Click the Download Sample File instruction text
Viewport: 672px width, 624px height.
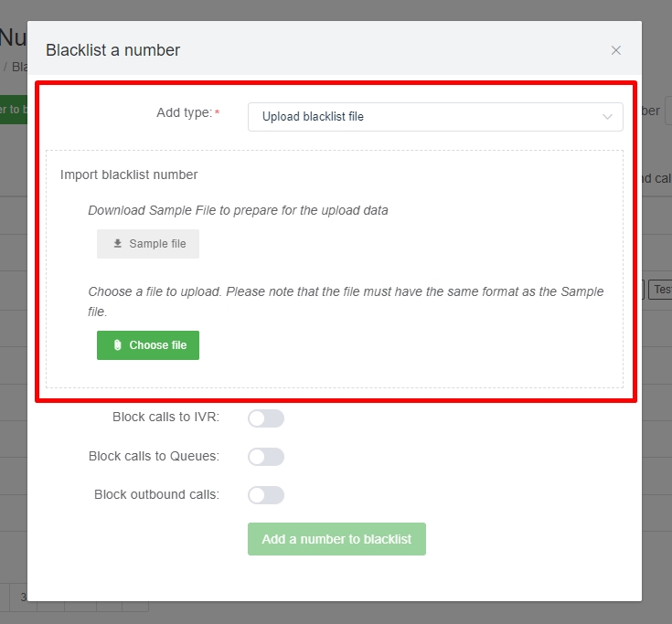coord(238,210)
